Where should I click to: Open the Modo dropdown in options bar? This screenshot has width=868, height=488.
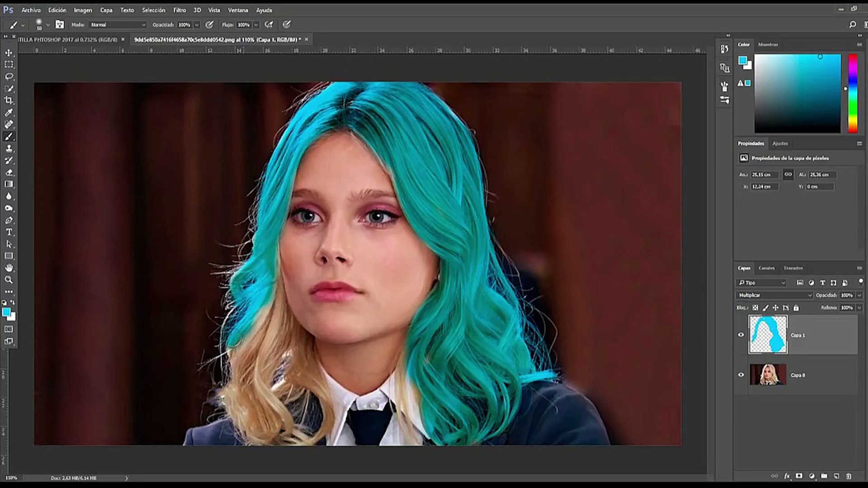(117, 25)
